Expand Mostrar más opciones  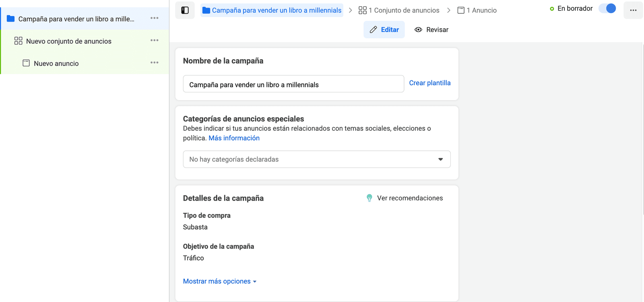(x=219, y=281)
